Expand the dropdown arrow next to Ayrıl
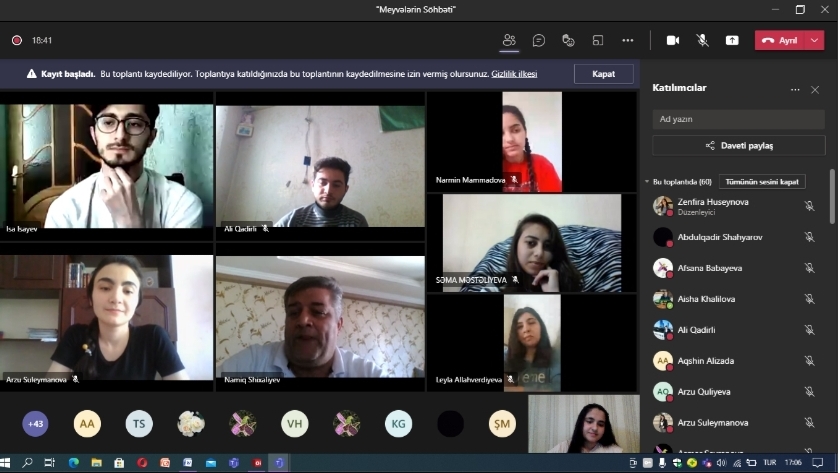Image resolution: width=840 pixels, height=473 pixels. pyautogui.click(x=816, y=40)
